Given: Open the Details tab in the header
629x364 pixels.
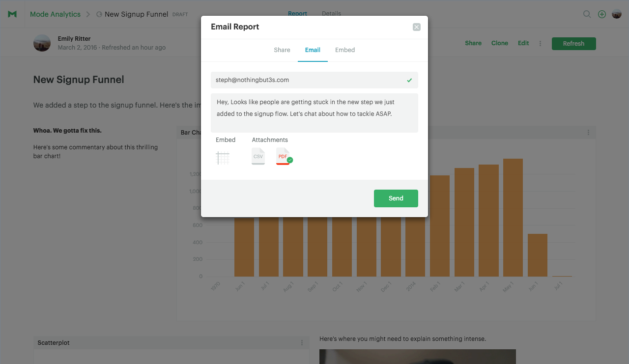Looking at the screenshot, I should coord(331,14).
